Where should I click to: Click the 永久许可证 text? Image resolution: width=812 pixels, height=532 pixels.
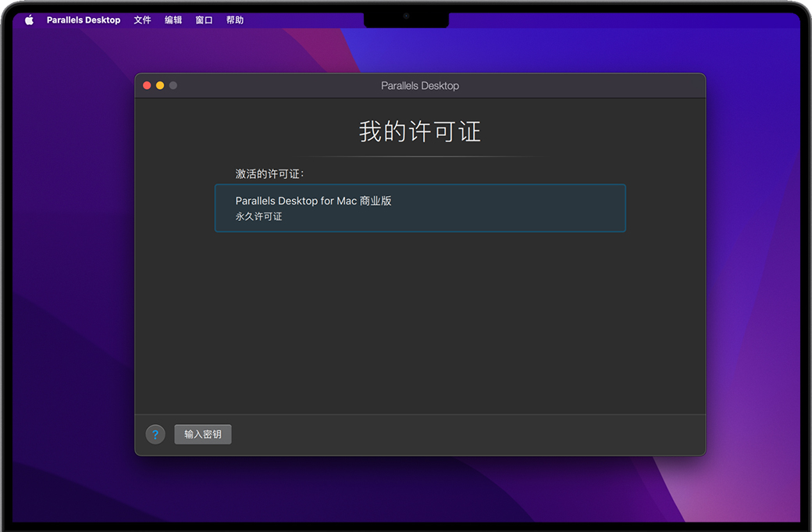tap(259, 216)
